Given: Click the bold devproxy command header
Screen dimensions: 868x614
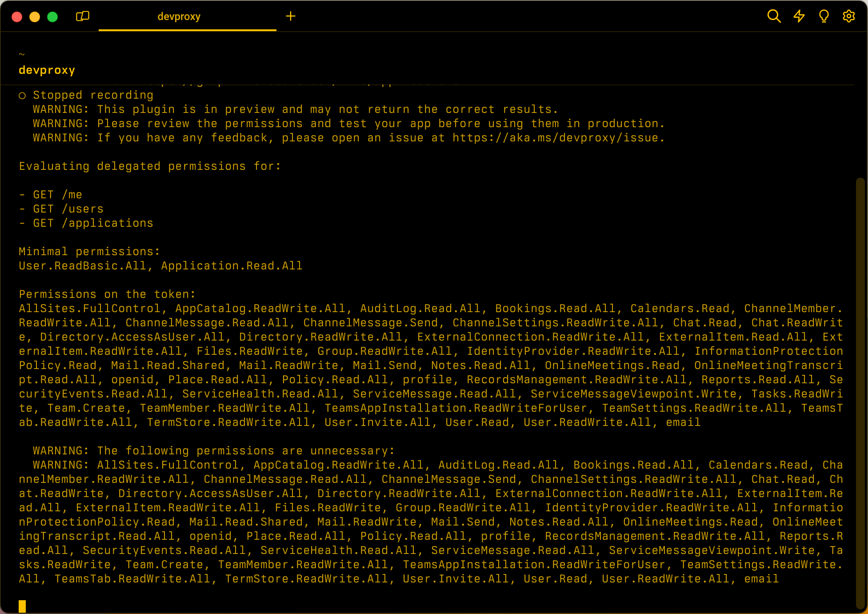Looking at the screenshot, I should pyautogui.click(x=47, y=70).
